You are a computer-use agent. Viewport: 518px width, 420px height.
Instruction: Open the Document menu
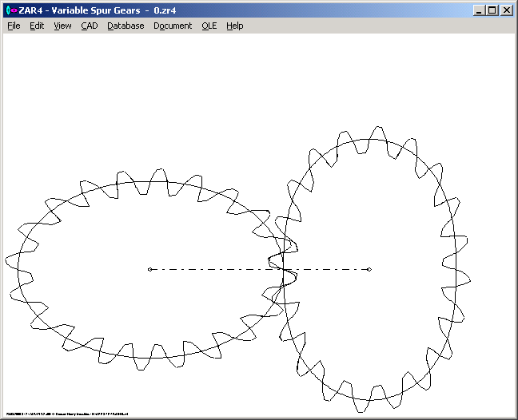(173, 26)
